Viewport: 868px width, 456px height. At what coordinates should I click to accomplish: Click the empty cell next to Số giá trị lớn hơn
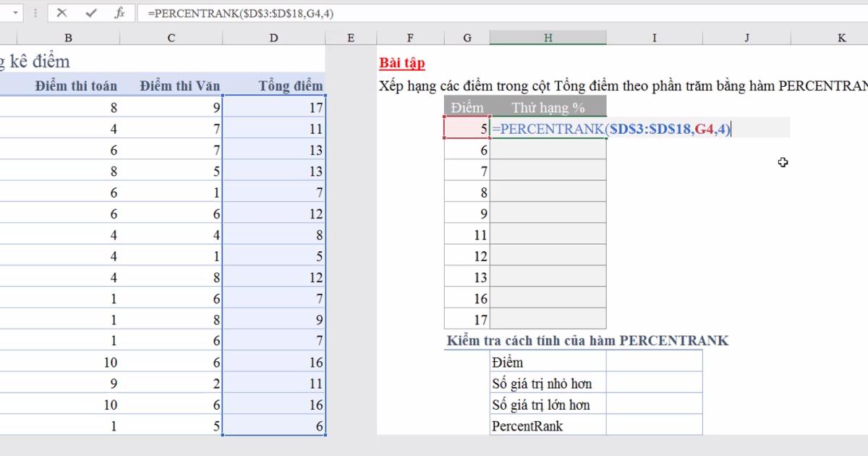click(655, 405)
